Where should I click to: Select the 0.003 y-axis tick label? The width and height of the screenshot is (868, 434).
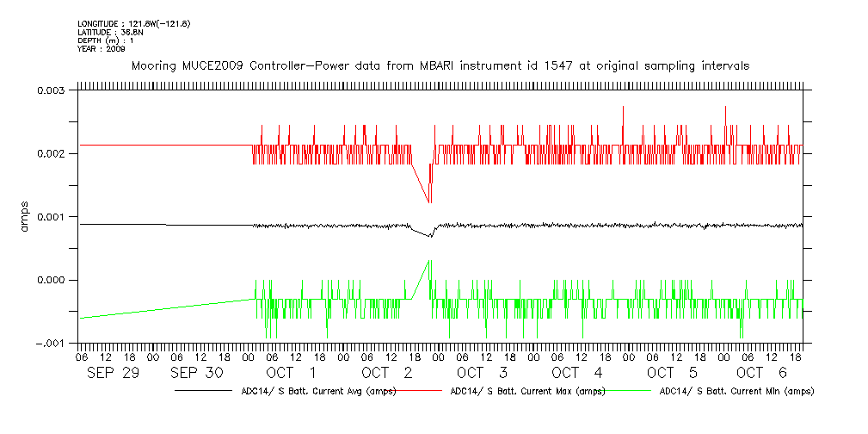tap(52, 90)
